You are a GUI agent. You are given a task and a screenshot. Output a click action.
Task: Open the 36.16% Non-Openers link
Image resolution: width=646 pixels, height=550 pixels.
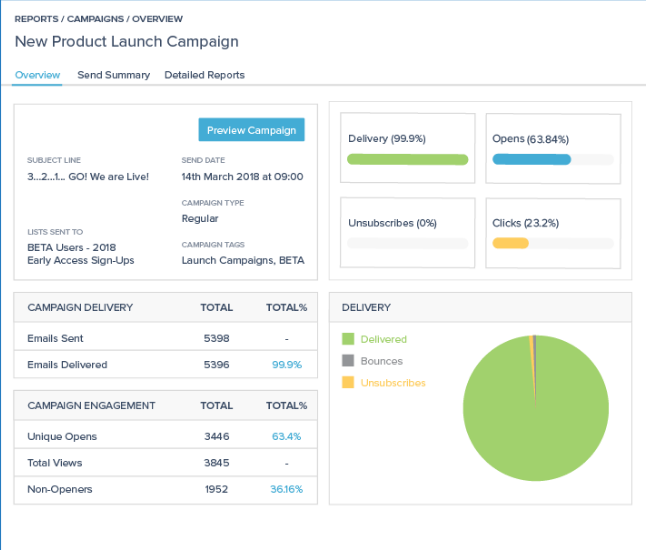point(286,489)
